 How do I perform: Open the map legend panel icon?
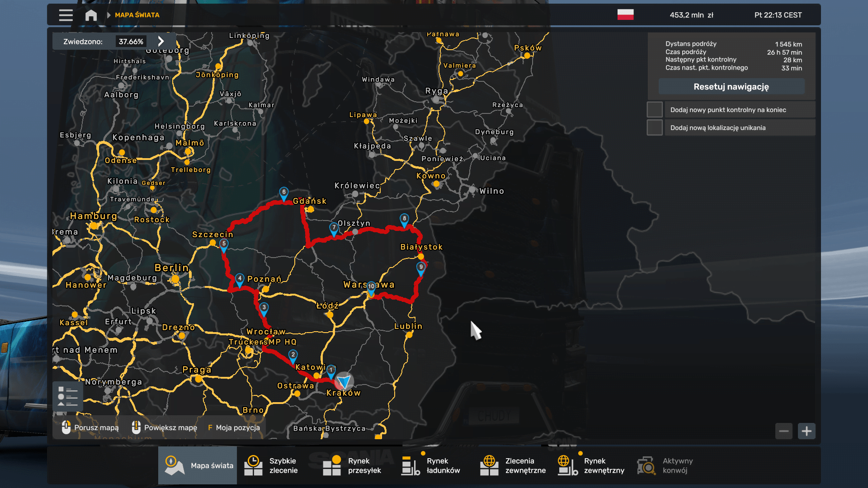(68, 396)
